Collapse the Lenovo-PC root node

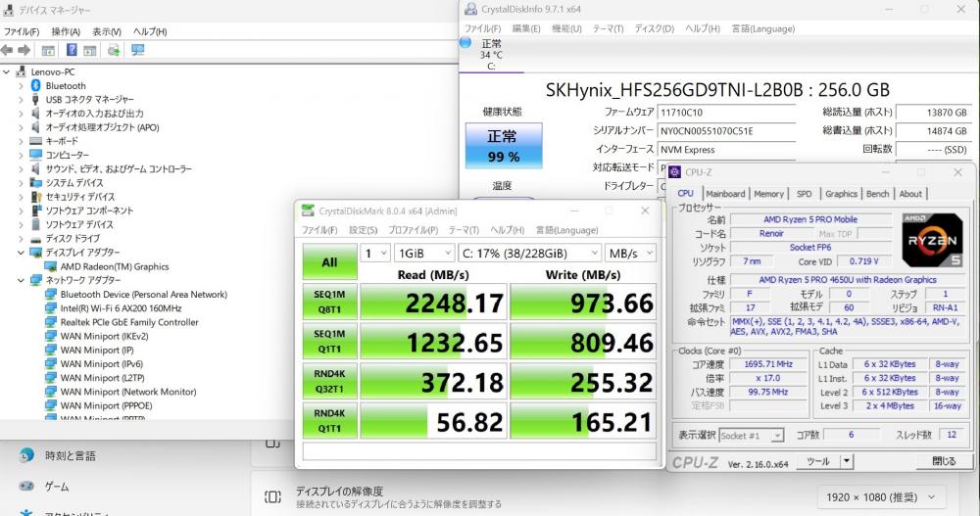point(6,71)
